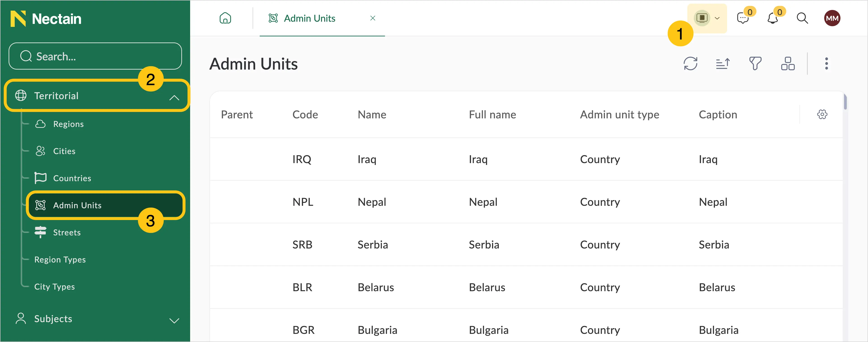
Task: Open the sort options icon
Action: click(x=722, y=63)
